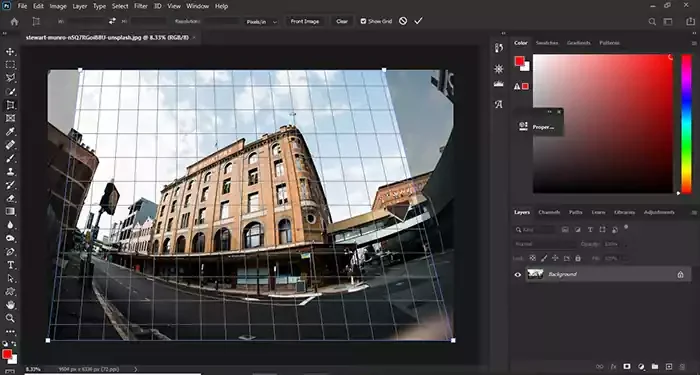700x375 pixels.
Task: Open the Glyphs panel icon
Action: (499, 104)
